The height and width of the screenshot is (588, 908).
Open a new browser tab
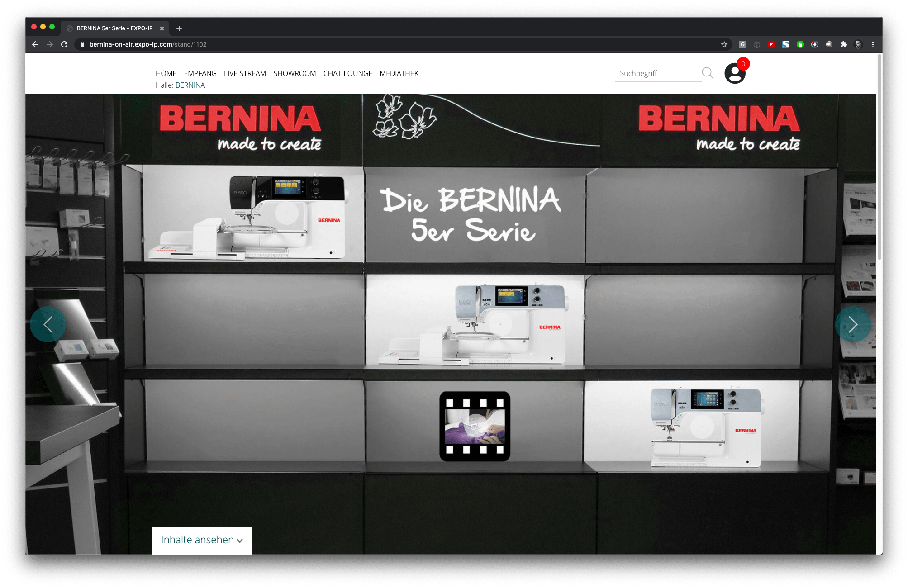pos(179,28)
